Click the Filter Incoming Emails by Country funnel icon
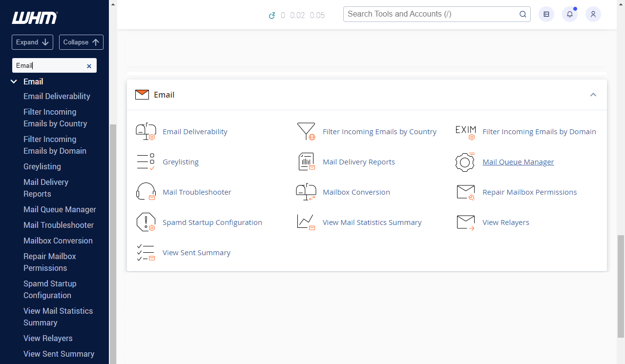 (306, 132)
